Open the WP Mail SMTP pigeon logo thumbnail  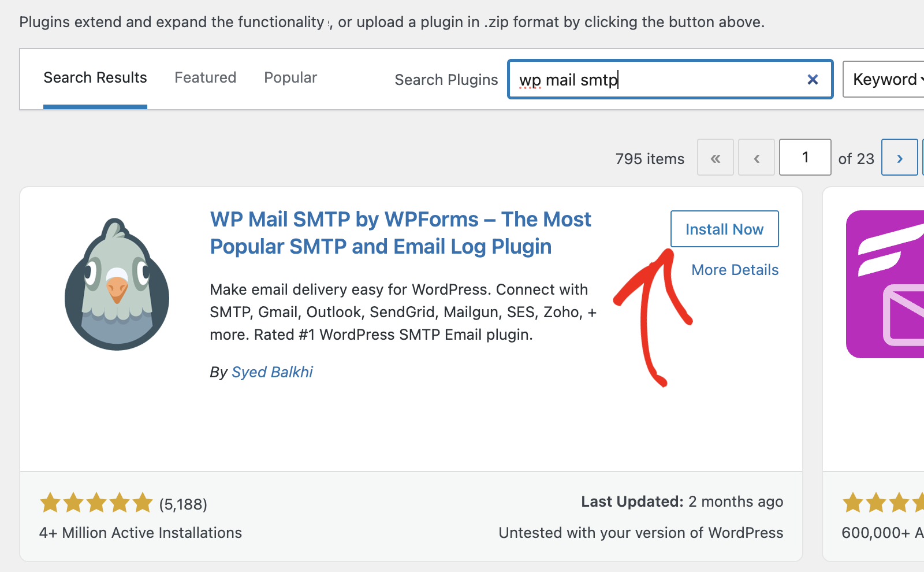click(117, 284)
